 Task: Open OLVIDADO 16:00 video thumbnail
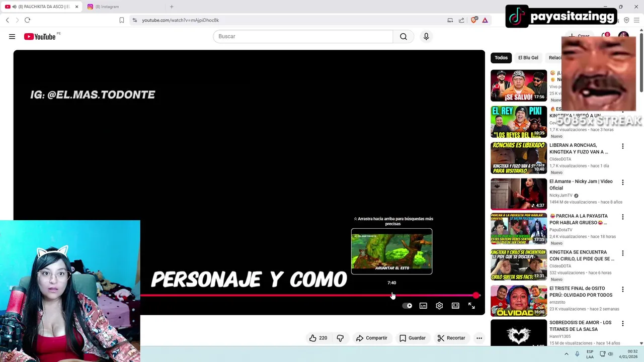[519, 301]
